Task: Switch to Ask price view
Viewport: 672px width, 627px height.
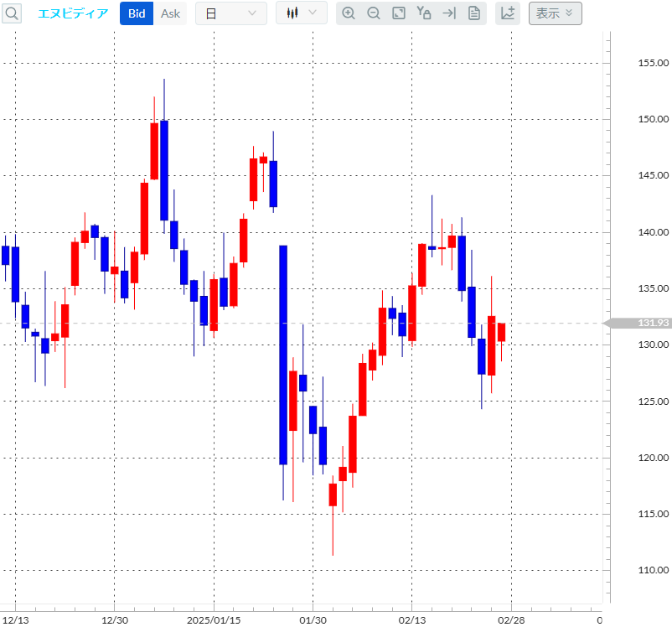Action: (x=170, y=13)
